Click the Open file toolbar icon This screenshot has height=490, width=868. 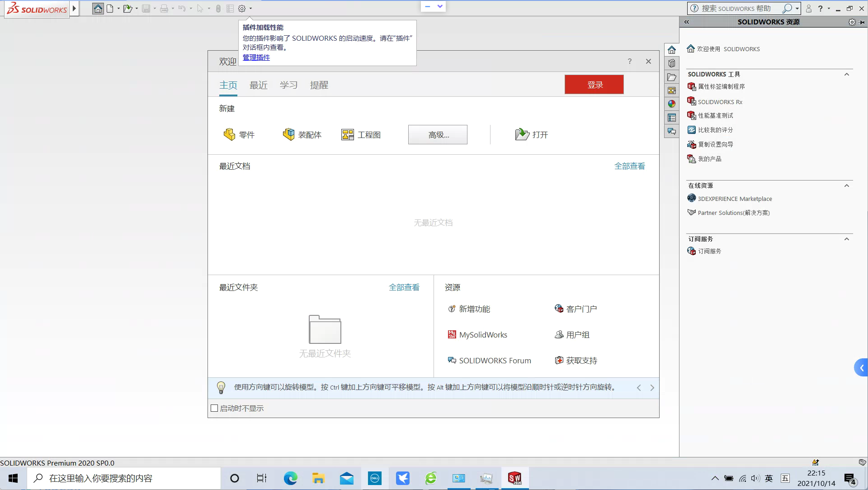[x=128, y=9]
